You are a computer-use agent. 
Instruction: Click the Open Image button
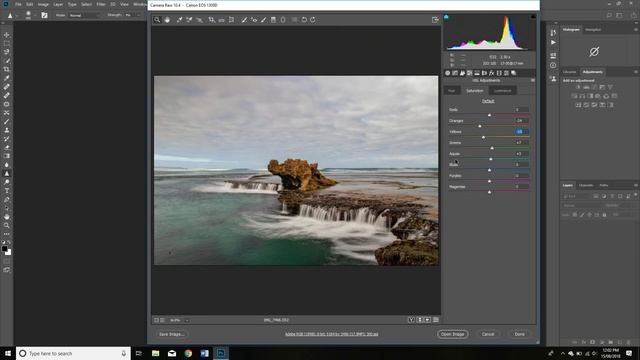coord(453,334)
